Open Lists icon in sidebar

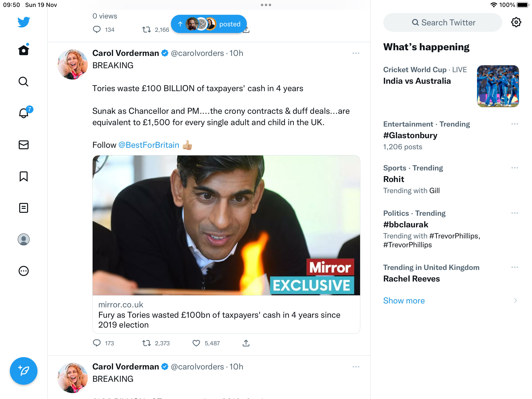[x=24, y=208]
